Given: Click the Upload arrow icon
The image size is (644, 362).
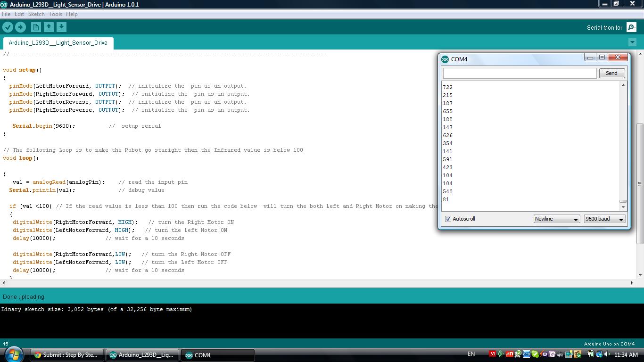Looking at the screenshot, I should [20, 27].
